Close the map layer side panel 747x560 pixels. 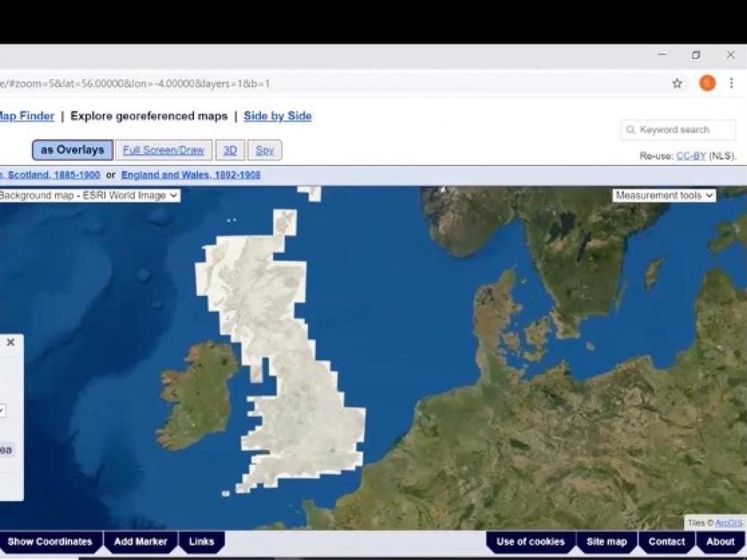pos(11,341)
